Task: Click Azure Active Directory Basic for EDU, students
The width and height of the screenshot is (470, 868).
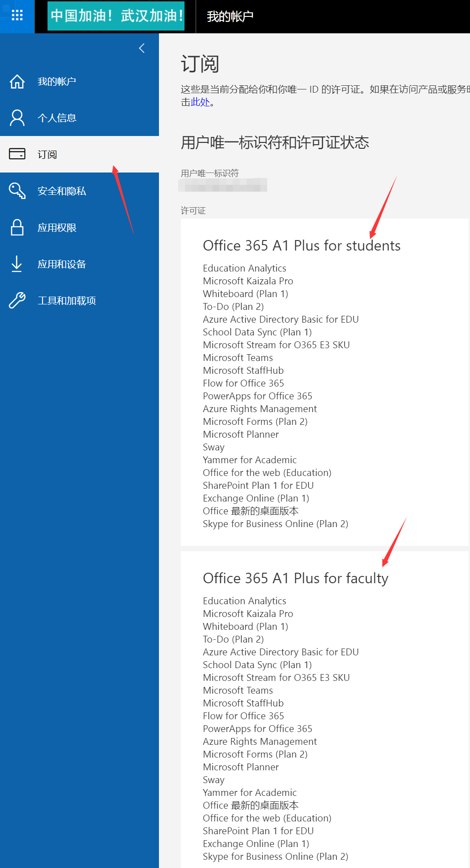Action: point(281,319)
